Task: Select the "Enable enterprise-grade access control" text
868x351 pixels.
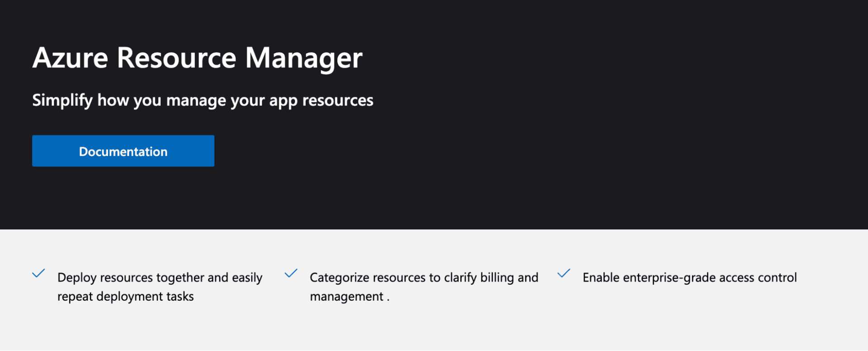Action: click(689, 277)
